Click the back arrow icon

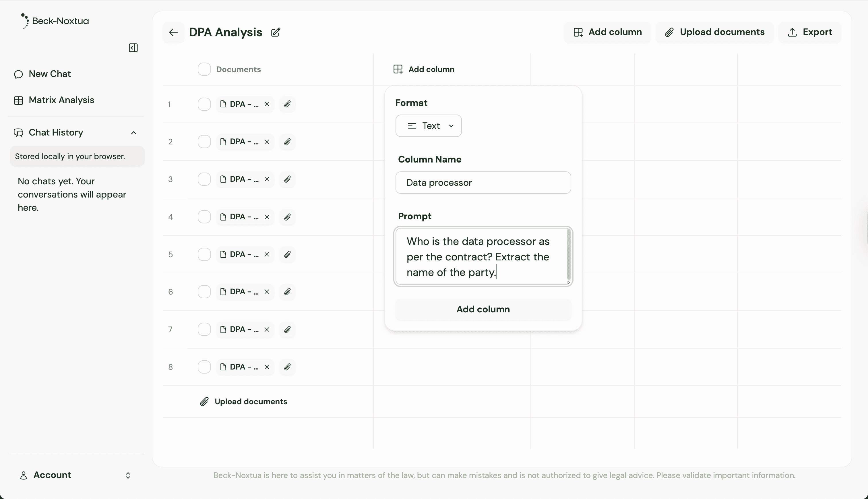[x=173, y=32]
